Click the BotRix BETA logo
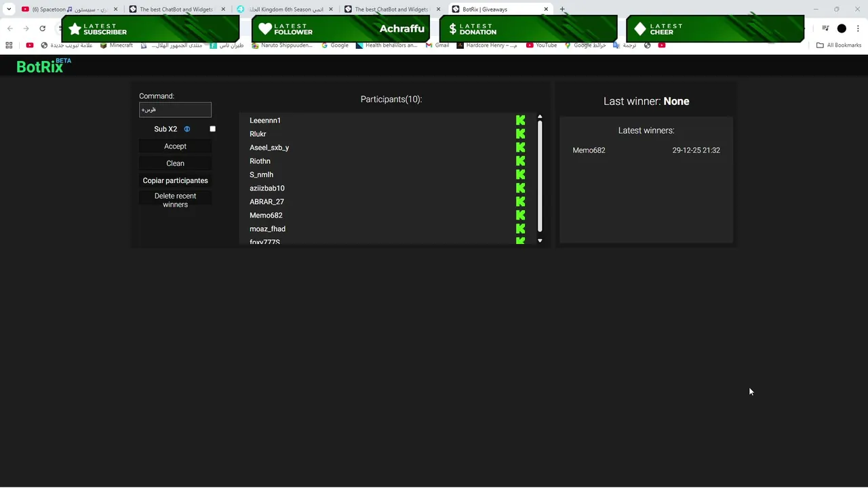The image size is (868, 488). (44, 66)
